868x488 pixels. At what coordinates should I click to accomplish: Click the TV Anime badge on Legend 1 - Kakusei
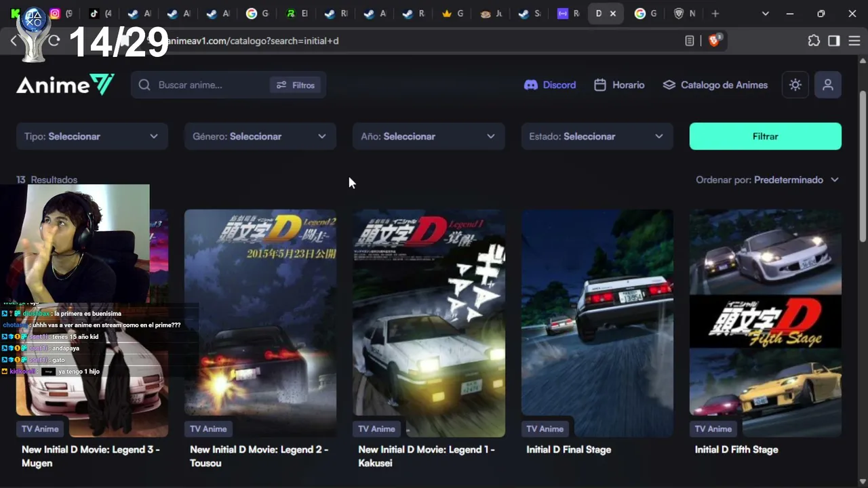(376, 428)
